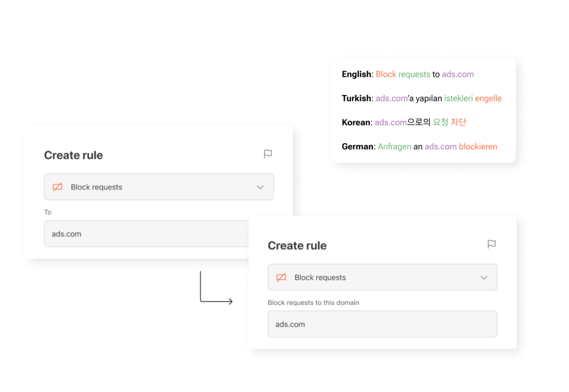Click the purple ads.com link in the English line
Image resolution: width=569 pixels, height=392 pixels.
point(458,74)
